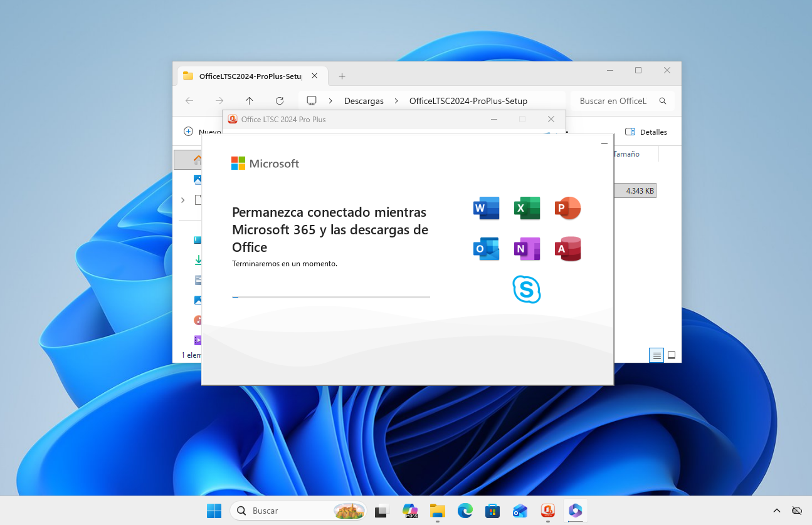812x525 pixels.
Task: Click the Permanezca conectado heading
Action: pos(330,229)
